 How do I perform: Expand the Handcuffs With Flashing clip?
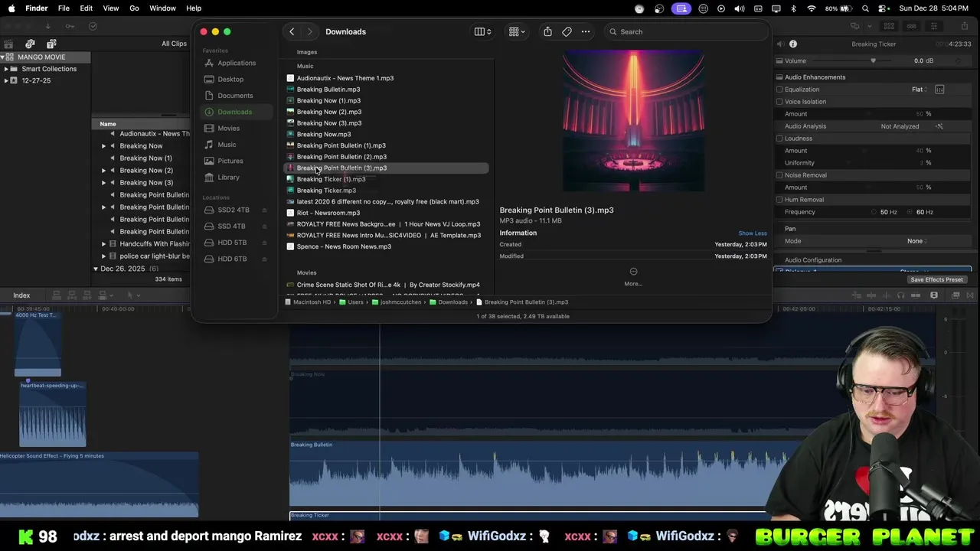point(104,244)
